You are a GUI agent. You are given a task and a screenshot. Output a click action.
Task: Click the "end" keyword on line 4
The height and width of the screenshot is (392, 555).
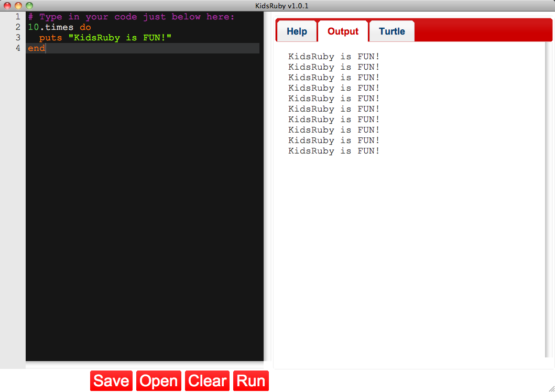pyautogui.click(x=37, y=48)
